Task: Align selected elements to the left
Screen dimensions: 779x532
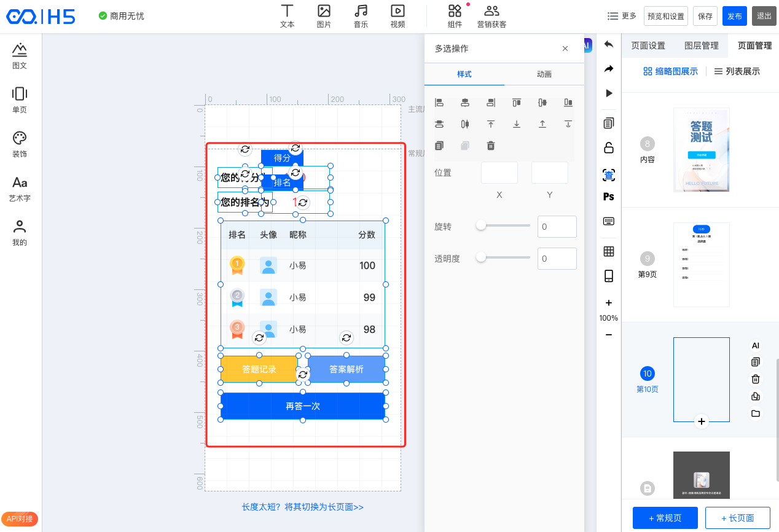Action: (x=439, y=103)
